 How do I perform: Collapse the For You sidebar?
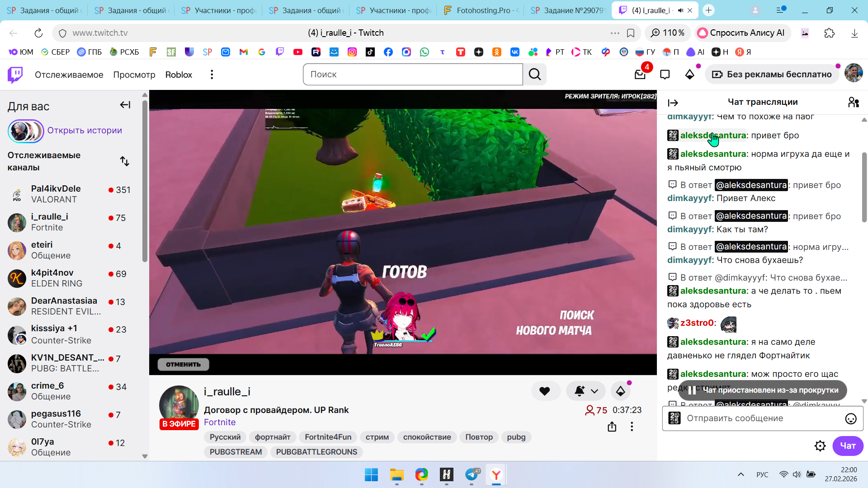click(x=125, y=105)
